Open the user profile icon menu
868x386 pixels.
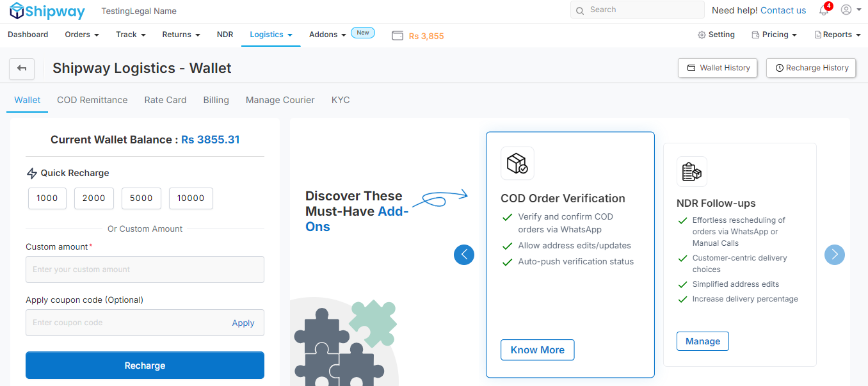[850, 10]
